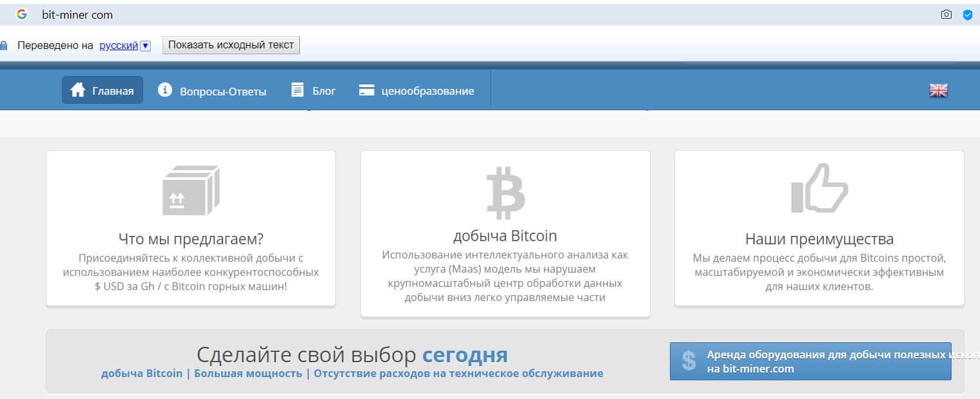The width and height of the screenshot is (980, 399).
Task: Click the dollar sign icon in rental button
Action: click(x=689, y=361)
